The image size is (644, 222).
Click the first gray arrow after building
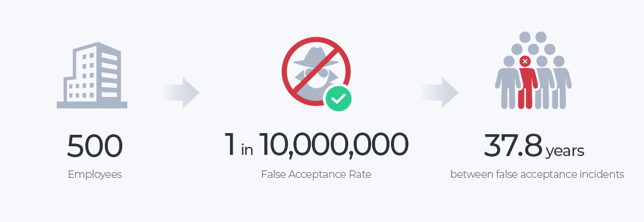[x=181, y=92]
